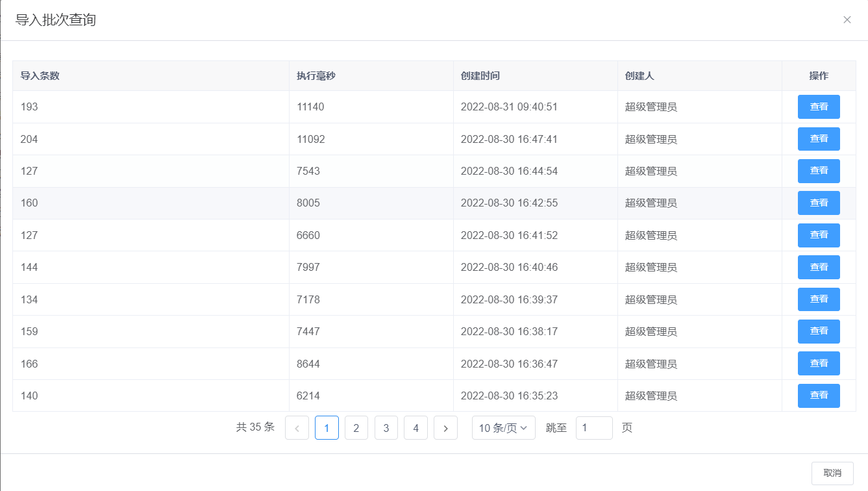The image size is (868, 491).
Task: Go to next page using right arrow
Action: 445,428
